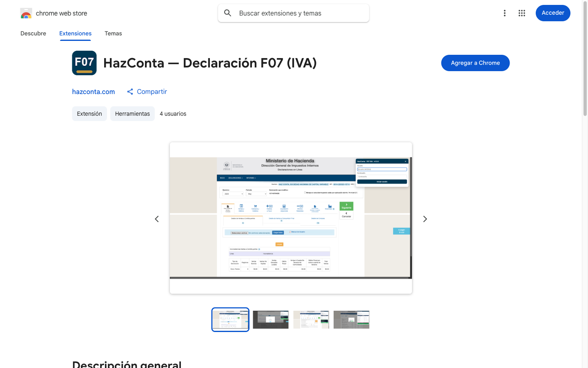Click the chrome web store title text
The image size is (588, 368).
(x=62, y=13)
